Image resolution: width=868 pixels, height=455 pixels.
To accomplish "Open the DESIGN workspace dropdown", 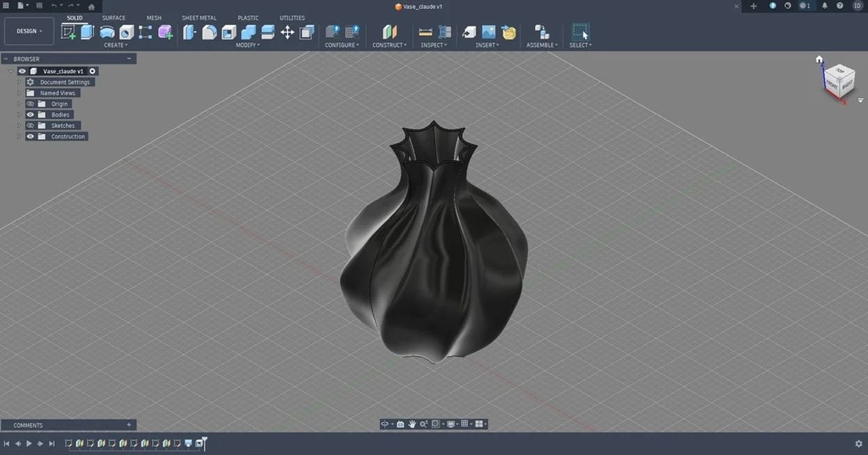I will click(29, 31).
